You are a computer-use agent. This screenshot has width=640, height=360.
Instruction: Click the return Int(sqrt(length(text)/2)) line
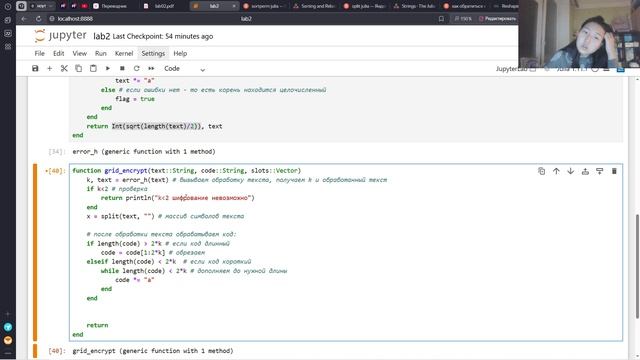154,126
